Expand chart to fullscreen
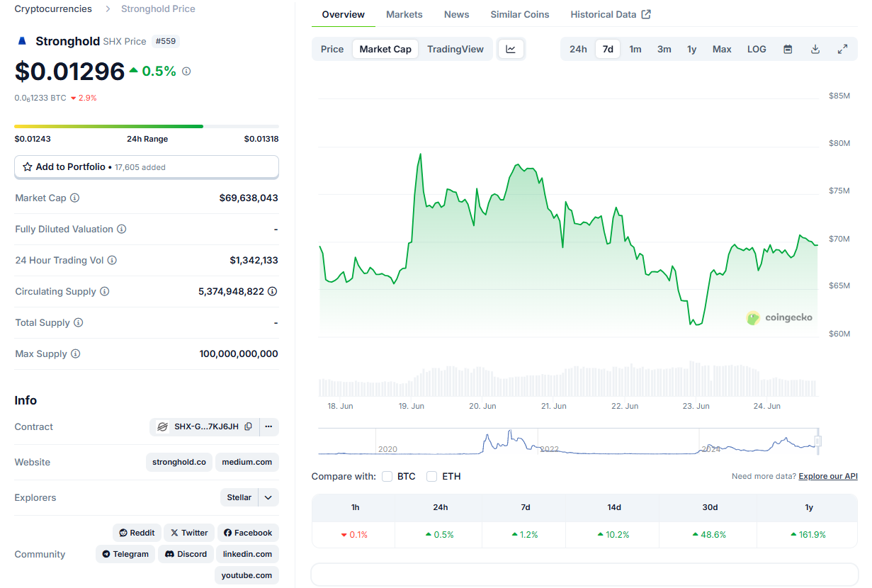Screen dimensions: 872x588 842,49
